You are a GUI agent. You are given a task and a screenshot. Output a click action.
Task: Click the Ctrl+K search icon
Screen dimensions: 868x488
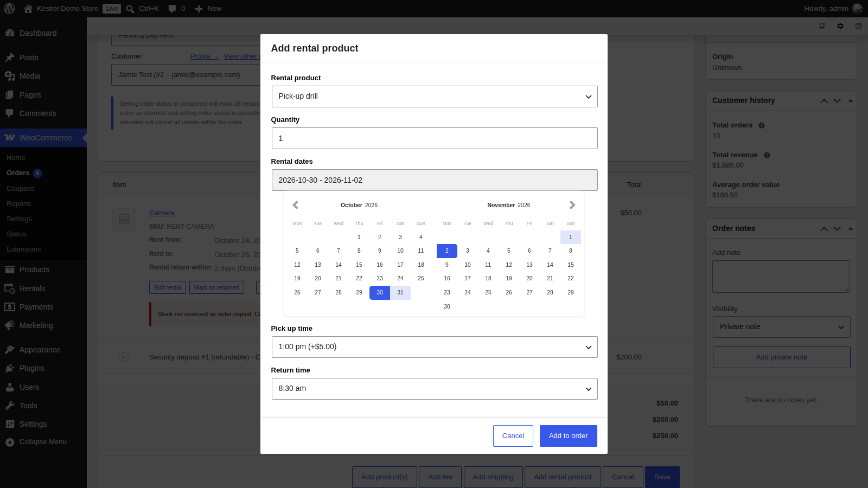tap(130, 9)
